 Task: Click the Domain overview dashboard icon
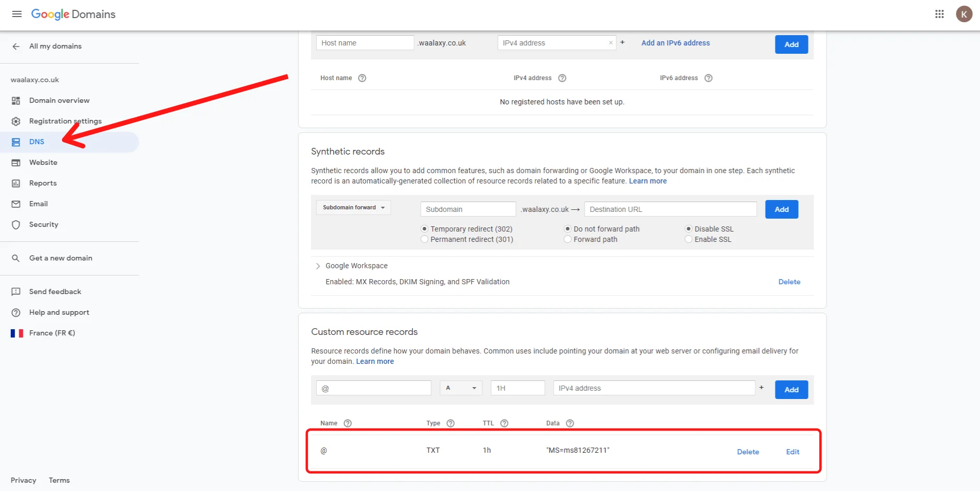[16, 101]
